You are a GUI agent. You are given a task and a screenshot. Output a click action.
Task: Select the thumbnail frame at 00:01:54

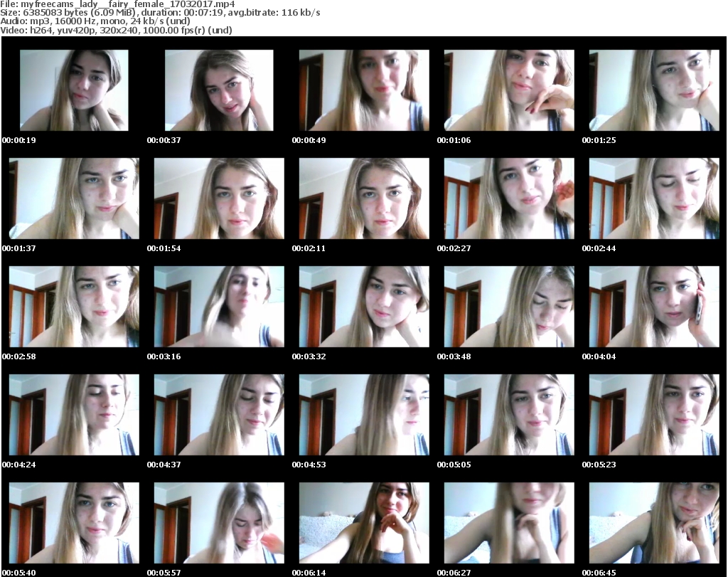219,198
